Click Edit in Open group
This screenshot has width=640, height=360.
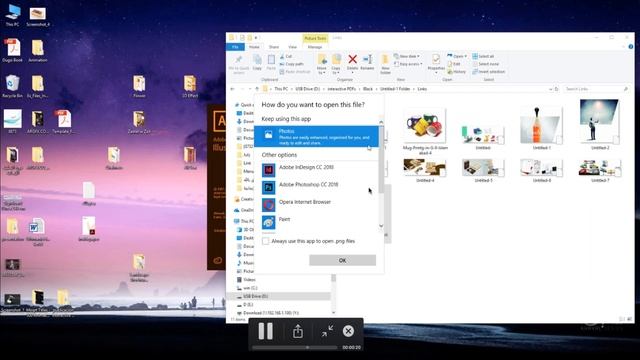(454, 64)
